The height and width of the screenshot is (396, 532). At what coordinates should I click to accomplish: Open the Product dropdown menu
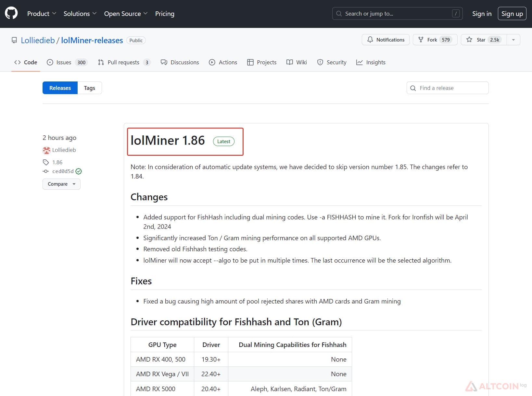pyautogui.click(x=42, y=14)
